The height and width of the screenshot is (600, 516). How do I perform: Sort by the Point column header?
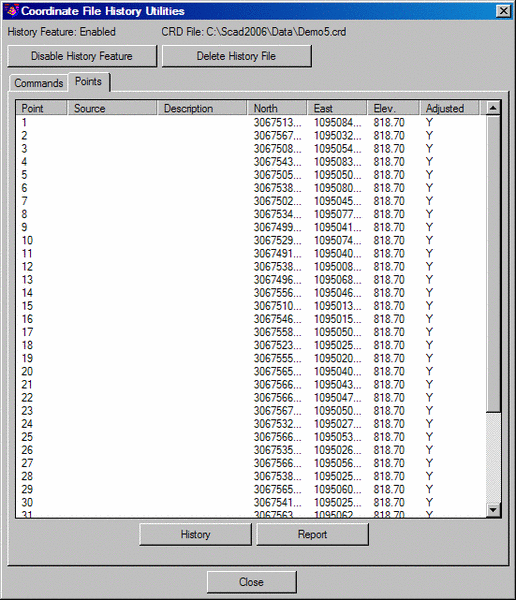click(41, 108)
